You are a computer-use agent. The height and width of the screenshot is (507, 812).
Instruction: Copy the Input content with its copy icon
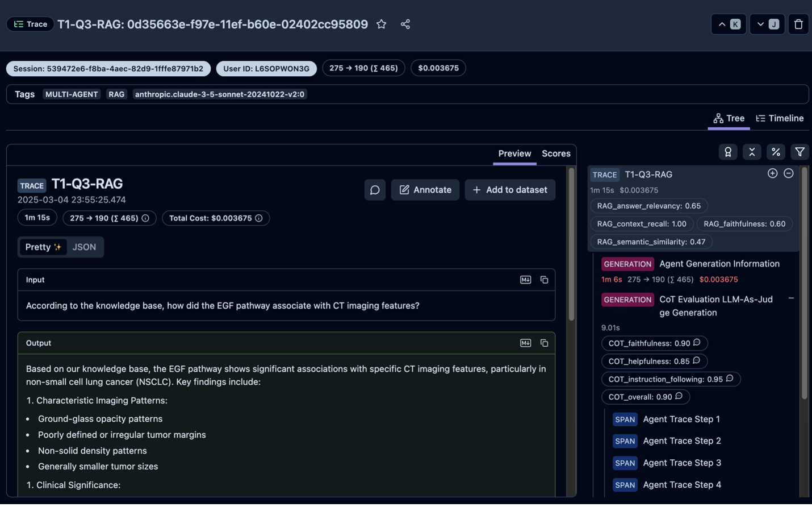coord(544,280)
